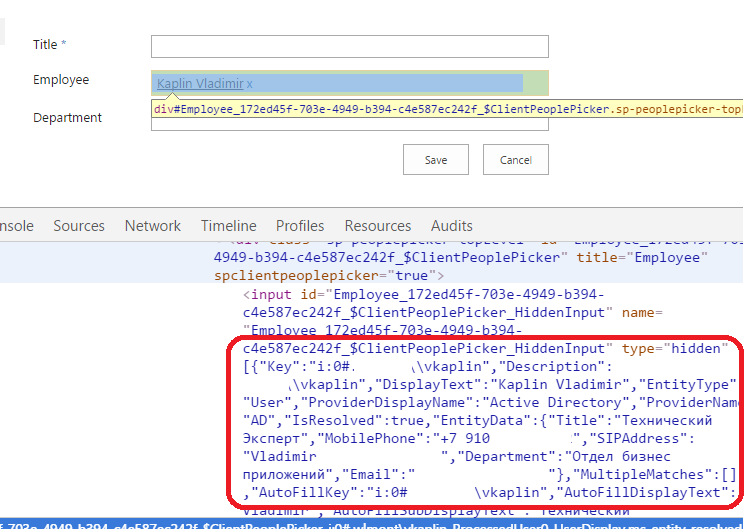Open the partly visible Console tab

17,226
